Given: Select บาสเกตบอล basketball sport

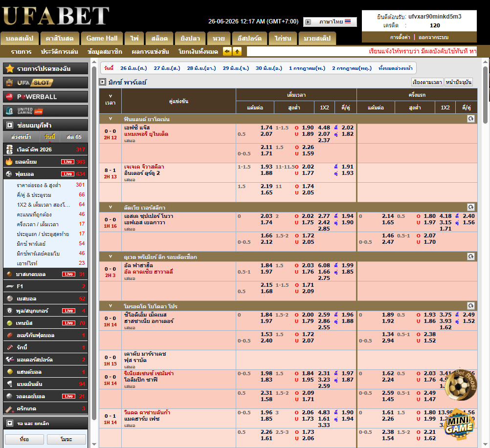Looking at the screenshot, I should pos(45,274).
